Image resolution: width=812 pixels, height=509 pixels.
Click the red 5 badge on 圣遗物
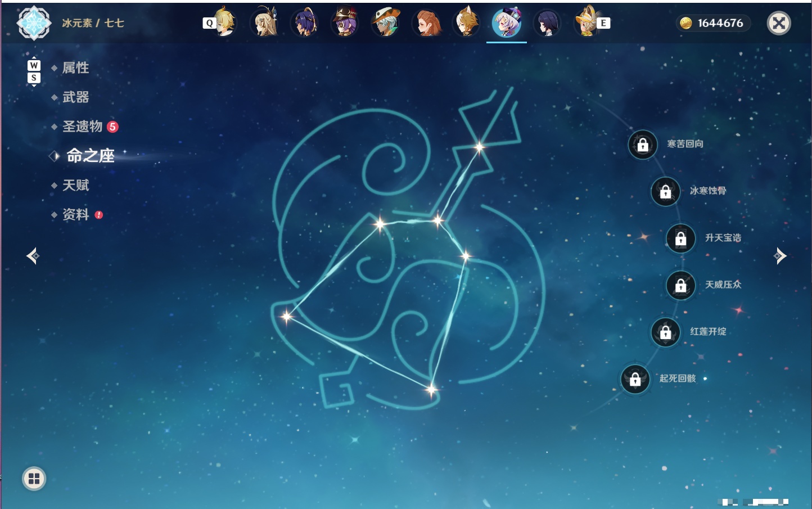[112, 127]
